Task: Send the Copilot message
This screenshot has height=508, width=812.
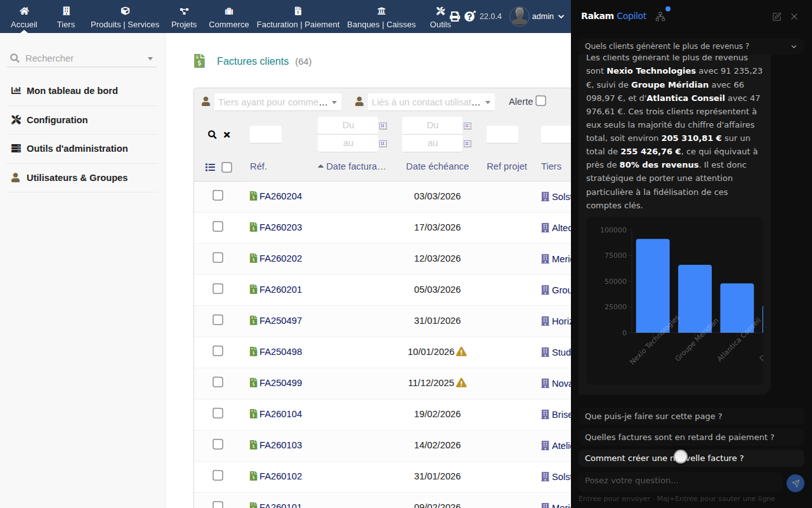Action: pyautogui.click(x=796, y=483)
